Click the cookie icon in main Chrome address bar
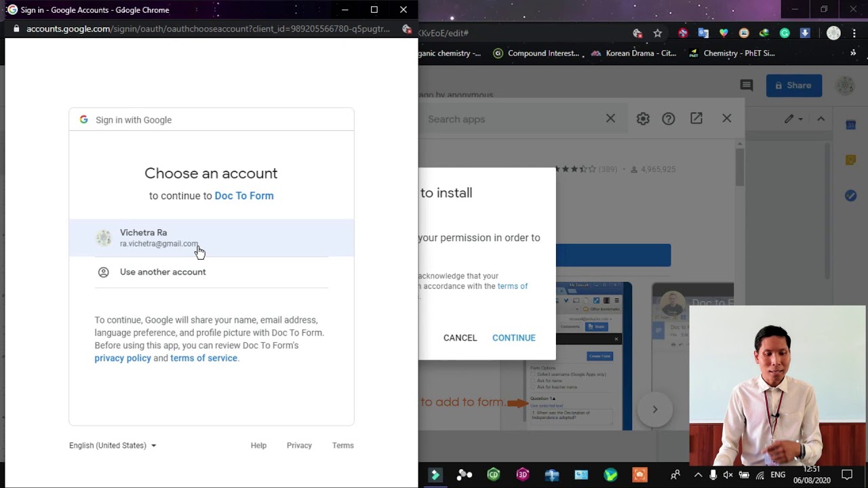 [x=637, y=33]
